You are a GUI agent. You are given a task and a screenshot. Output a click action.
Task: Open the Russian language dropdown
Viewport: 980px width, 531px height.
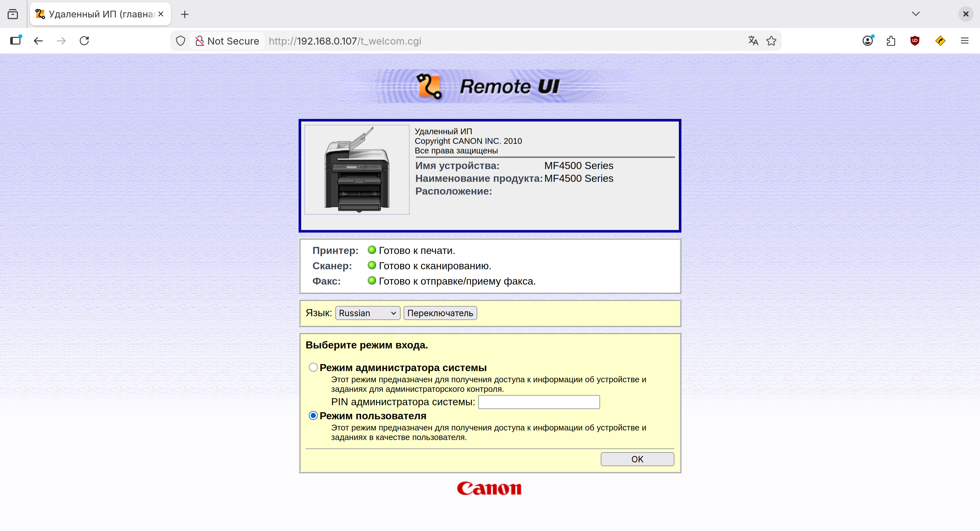(367, 313)
